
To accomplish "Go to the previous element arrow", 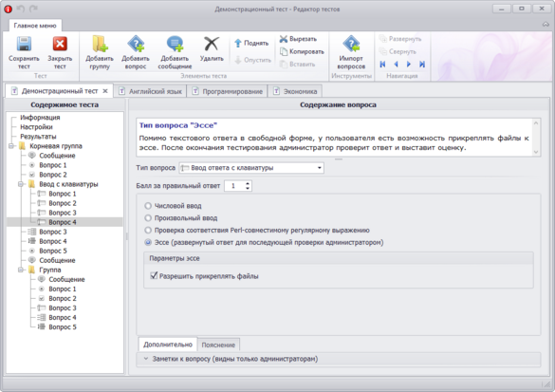I will [x=396, y=65].
